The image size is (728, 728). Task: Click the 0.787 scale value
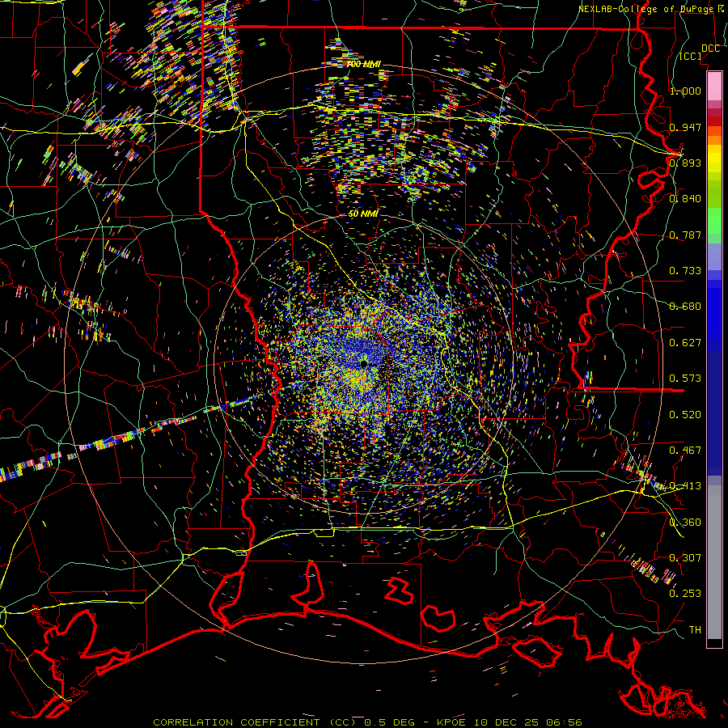(x=685, y=235)
